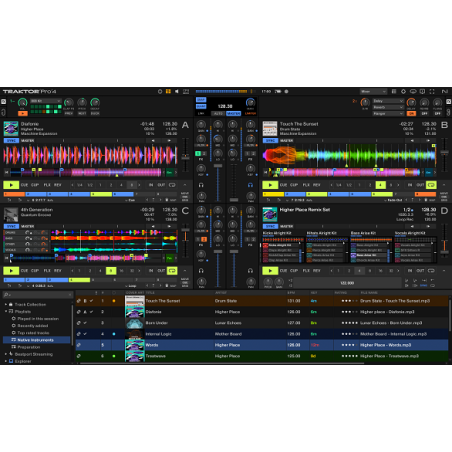
Task: Cue Deck D in headphones
Action: coord(250,271)
